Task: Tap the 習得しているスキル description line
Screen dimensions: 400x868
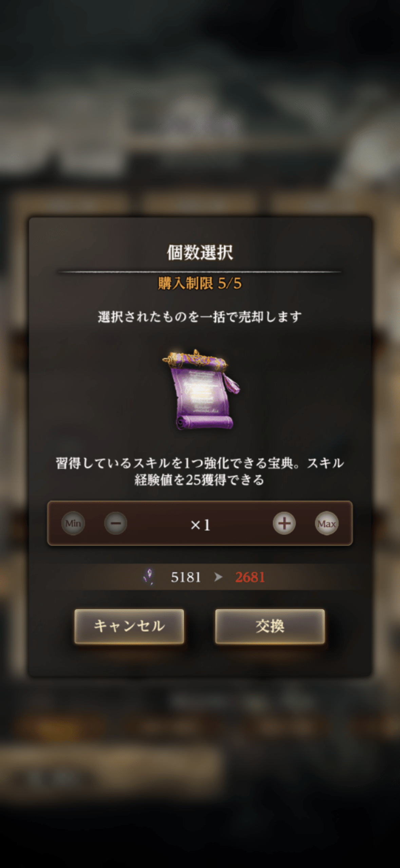Action: pos(200,463)
